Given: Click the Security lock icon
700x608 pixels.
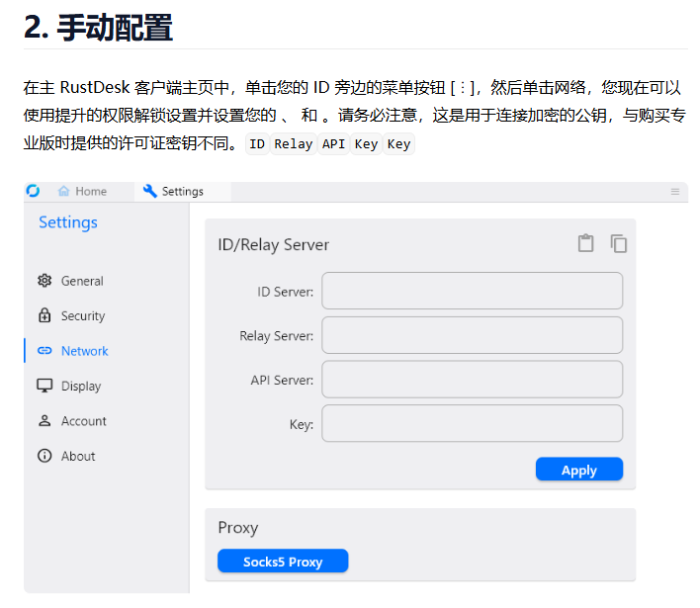Looking at the screenshot, I should pyautogui.click(x=44, y=315).
